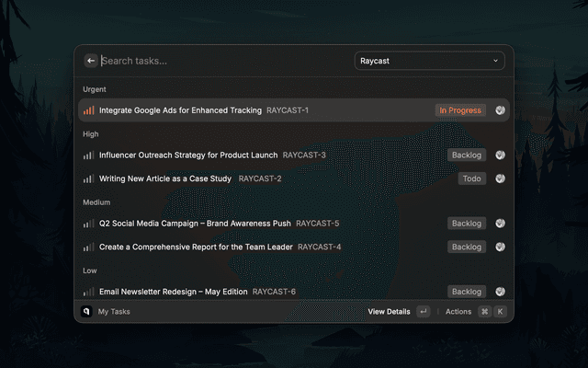Click high priority icon for RAYCAST-2
The image size is (588, 368).
(89, 178)
